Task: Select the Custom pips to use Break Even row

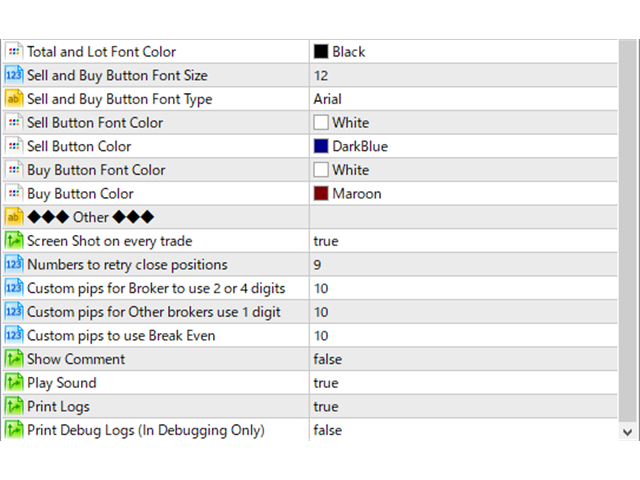Action: click(310, 336)
